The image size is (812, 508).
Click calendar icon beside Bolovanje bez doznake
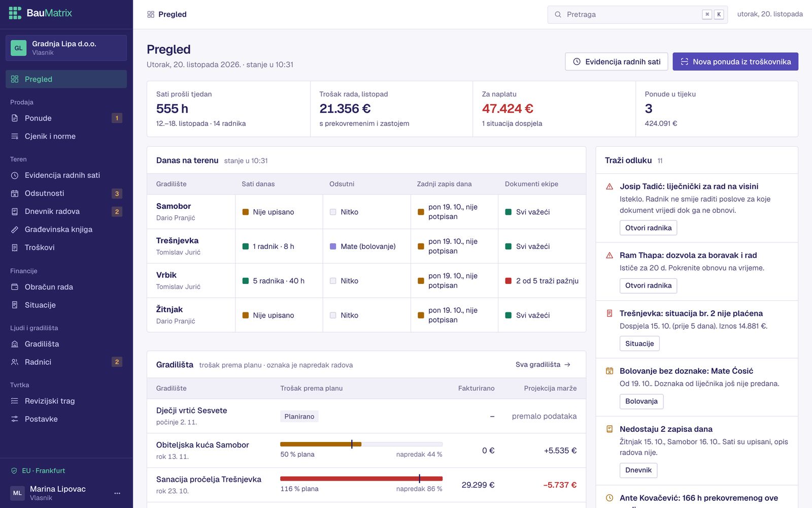tap(610, 371)
